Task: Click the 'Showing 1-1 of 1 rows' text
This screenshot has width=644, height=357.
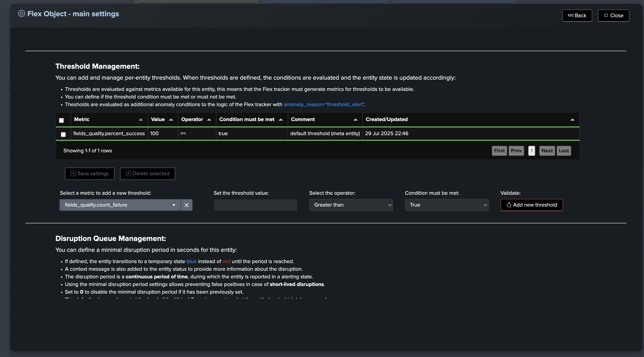Action: 88,151
